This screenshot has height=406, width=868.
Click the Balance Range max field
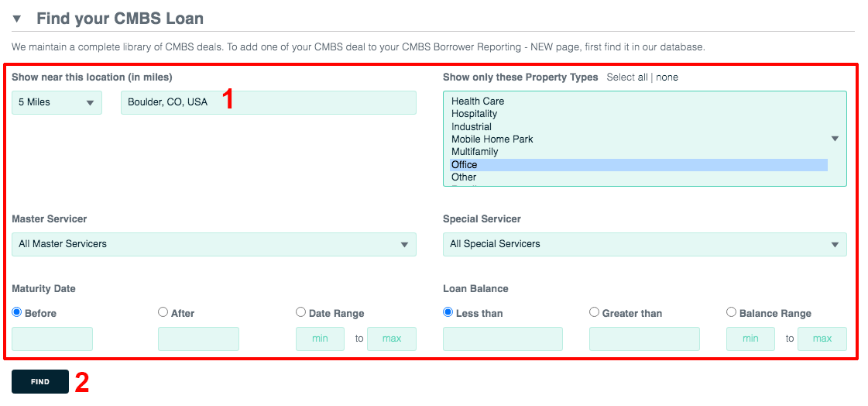(822, 339)
